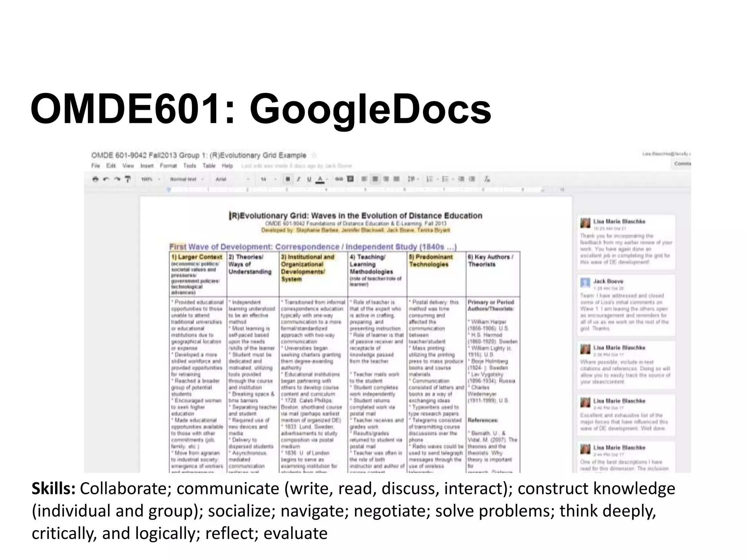The width and height of the screenshot is (747, 560).
Task: Open the Help menu
Action: click(227, 166)
